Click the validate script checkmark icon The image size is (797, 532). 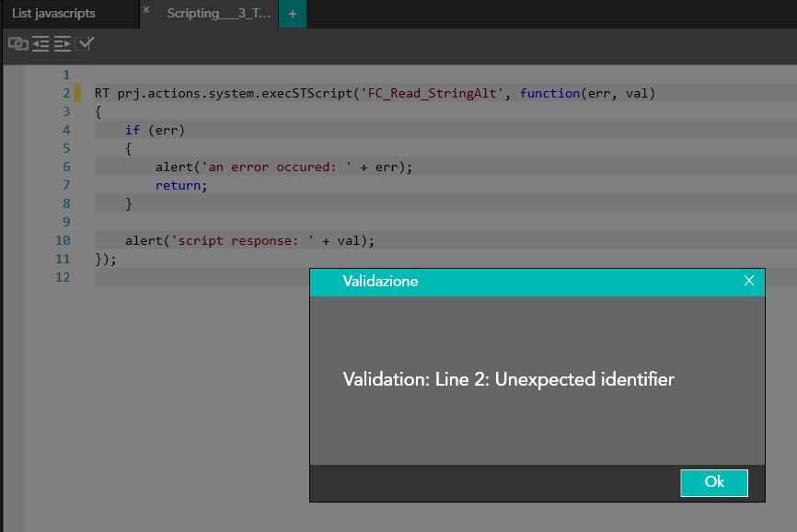coord(86,43)
